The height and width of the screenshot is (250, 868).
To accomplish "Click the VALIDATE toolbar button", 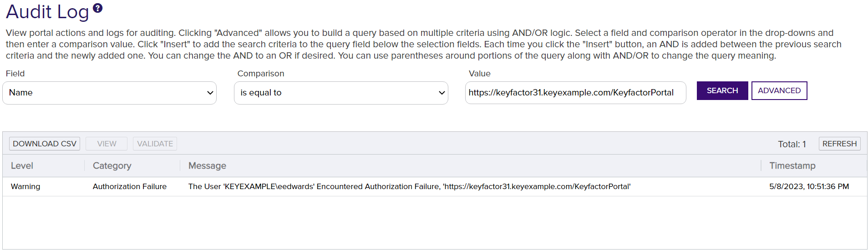I will click(155, 144).
